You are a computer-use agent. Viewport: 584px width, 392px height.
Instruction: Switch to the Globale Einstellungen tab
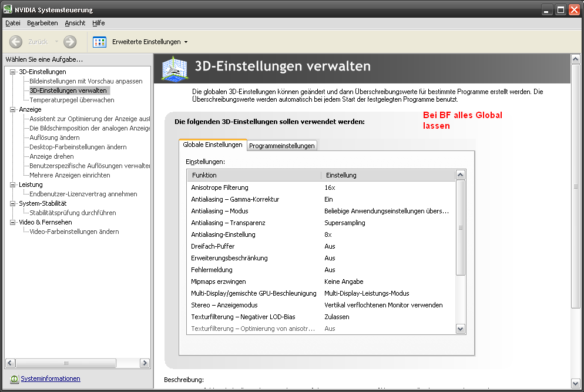[x=213, y=145]
